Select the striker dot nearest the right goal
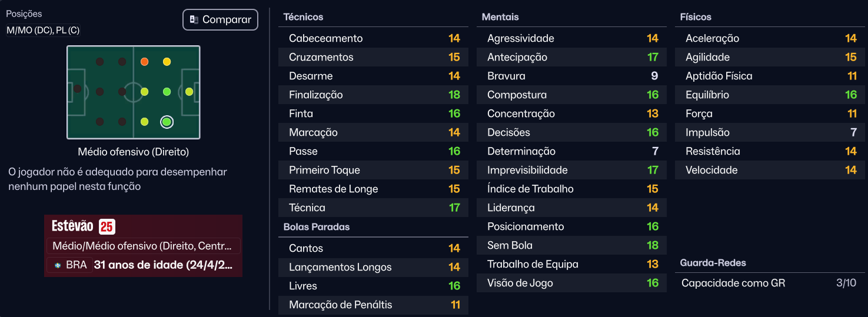The image size is (868, 317). [x=189, y=92]
